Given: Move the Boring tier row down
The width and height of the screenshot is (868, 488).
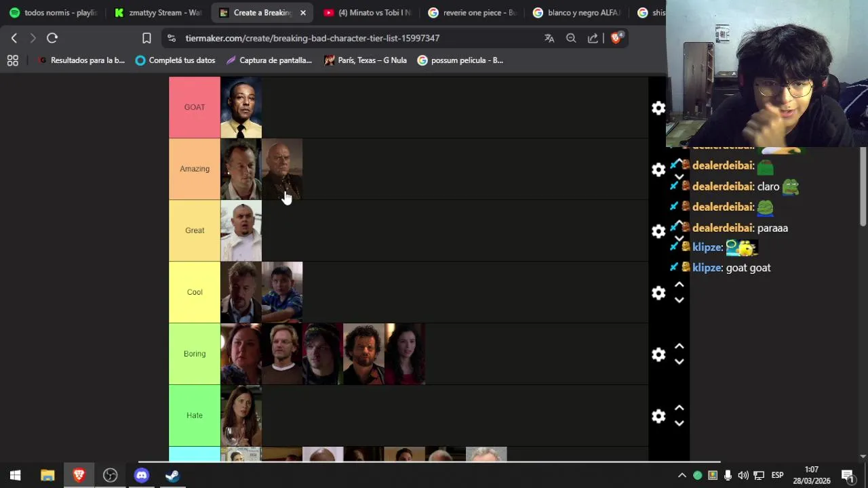Looking at the screenshot, I should click(679, 362).
